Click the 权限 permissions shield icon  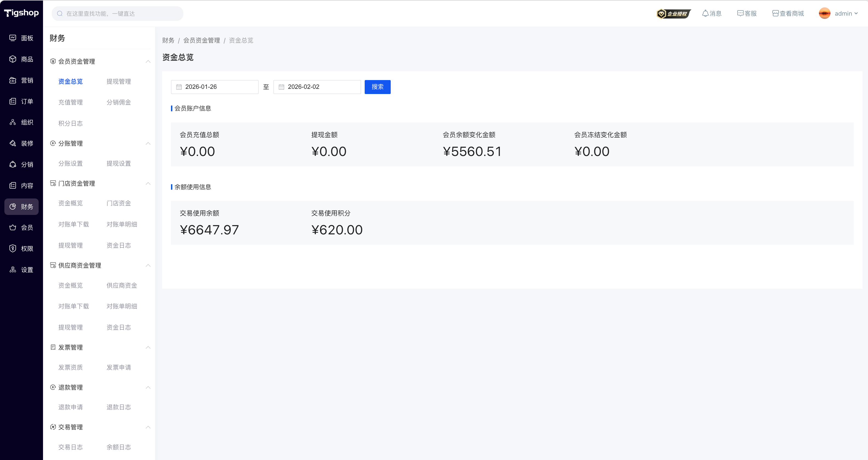(x=13, y=249)
